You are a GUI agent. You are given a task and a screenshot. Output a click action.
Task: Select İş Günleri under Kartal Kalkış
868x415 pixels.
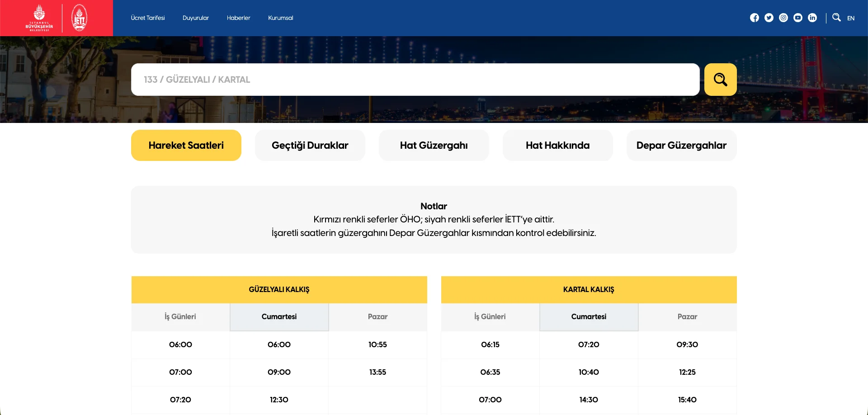pyautogui.click(x=490, y=317)
